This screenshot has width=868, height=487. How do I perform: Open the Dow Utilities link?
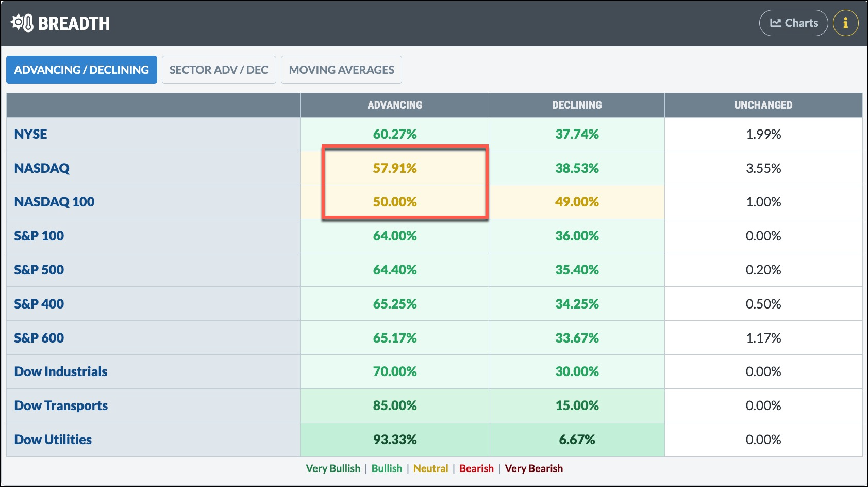pos(53,440)
